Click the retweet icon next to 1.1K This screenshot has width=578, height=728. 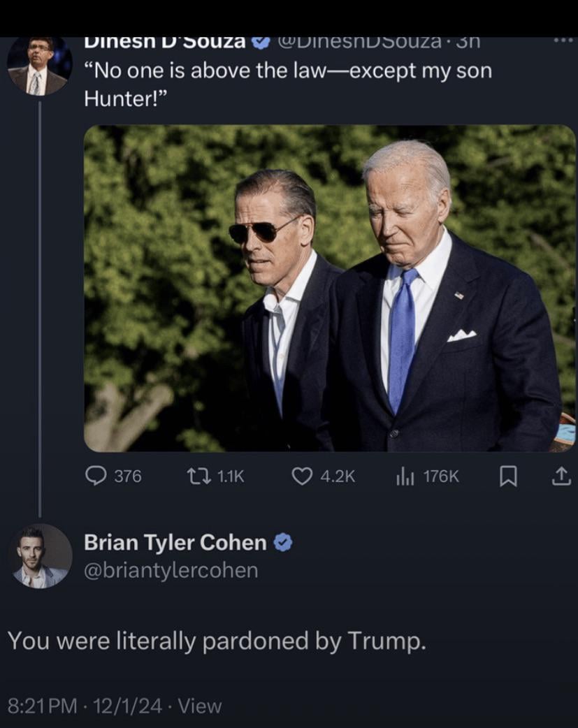[195, 476]
